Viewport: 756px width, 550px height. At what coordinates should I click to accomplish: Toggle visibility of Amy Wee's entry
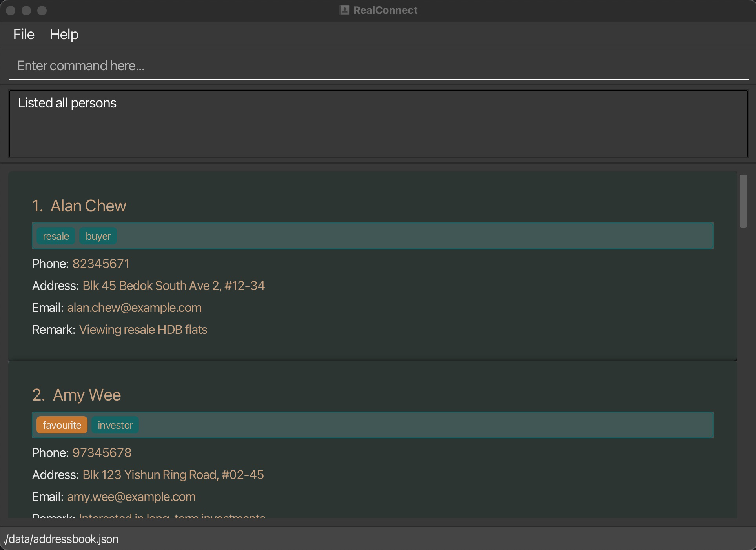(x=76, y=394)
